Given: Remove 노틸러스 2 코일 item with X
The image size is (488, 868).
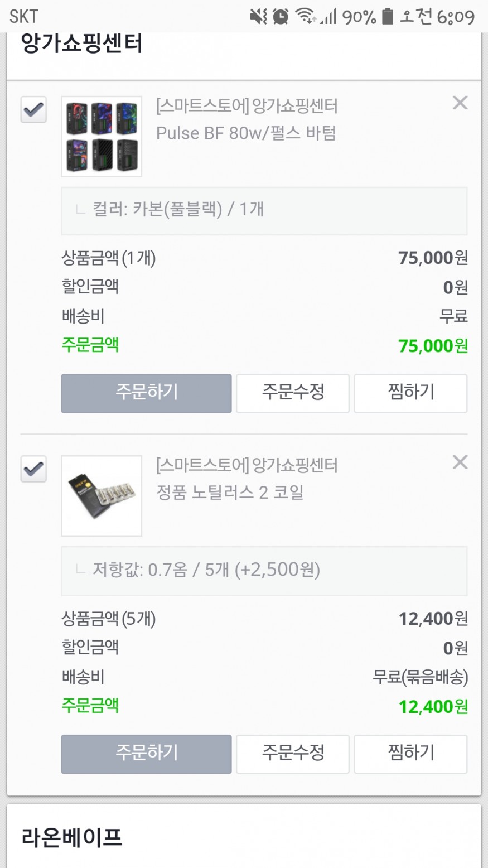Looking at the screenshot, I should click(460, 462).
